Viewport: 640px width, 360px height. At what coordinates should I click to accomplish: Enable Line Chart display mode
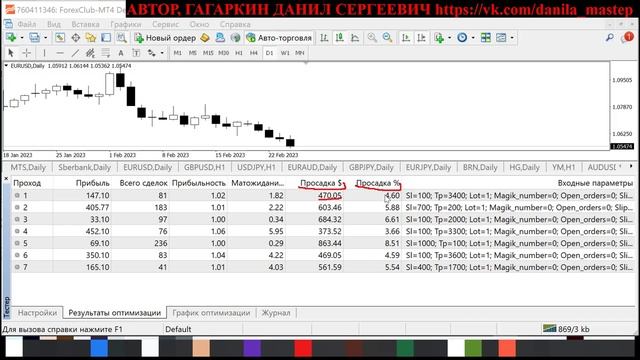355,38
